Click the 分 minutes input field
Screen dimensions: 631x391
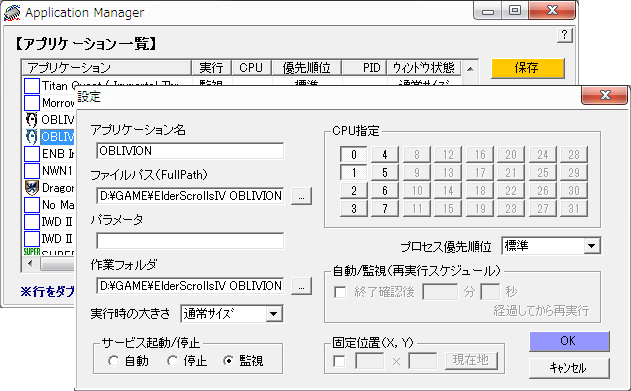pyautogui.click(x=440, y=292)
